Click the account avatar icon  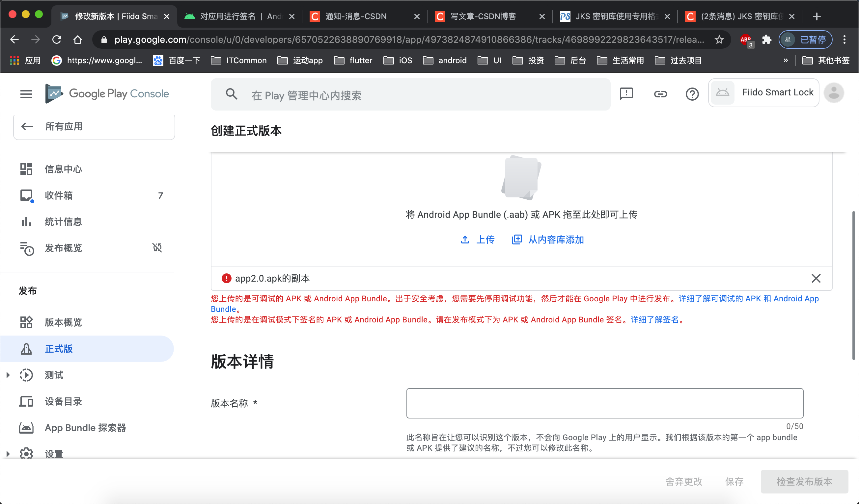click(x=834, y=93)
